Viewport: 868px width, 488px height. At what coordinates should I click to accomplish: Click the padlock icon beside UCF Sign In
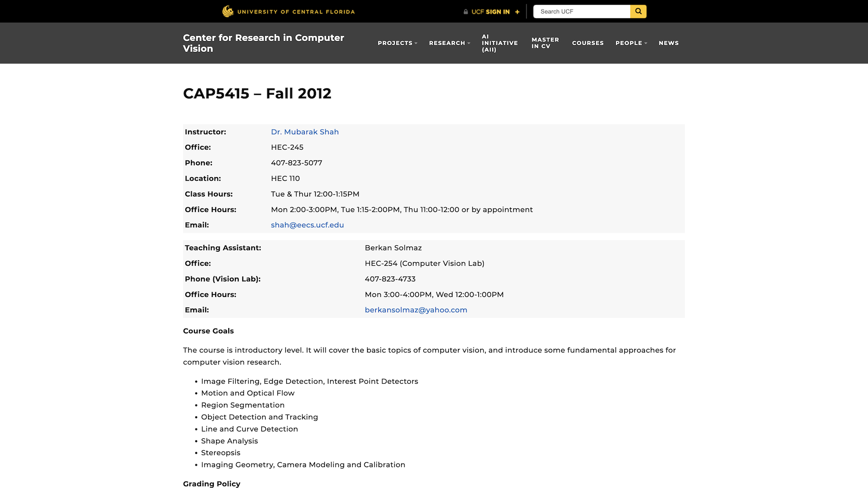click(466, 12)
